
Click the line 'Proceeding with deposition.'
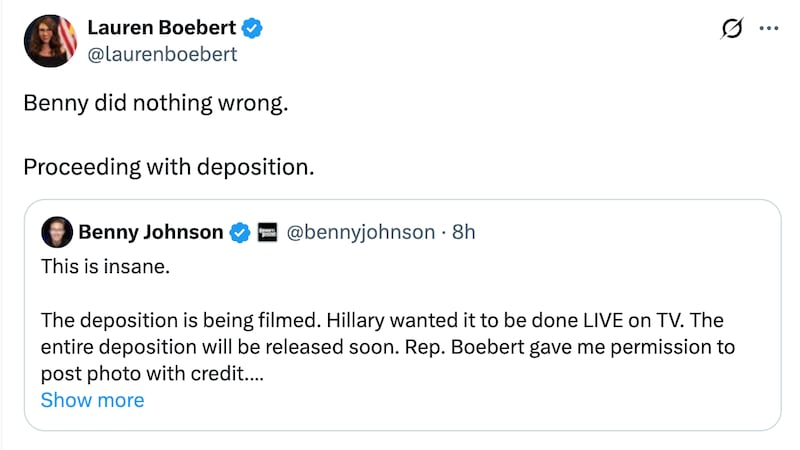[x=168, y=166]
